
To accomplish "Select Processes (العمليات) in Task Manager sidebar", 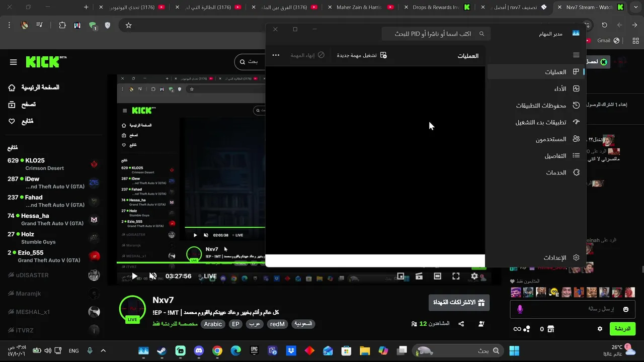I will click(x=536, y=72).
